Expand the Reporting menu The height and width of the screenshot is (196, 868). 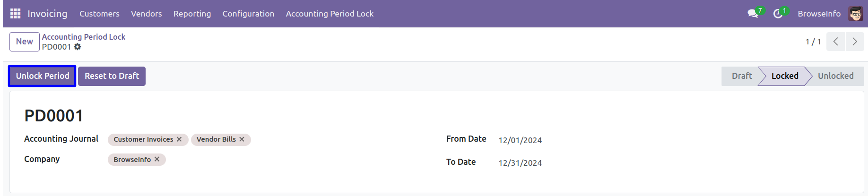[192, 14]
